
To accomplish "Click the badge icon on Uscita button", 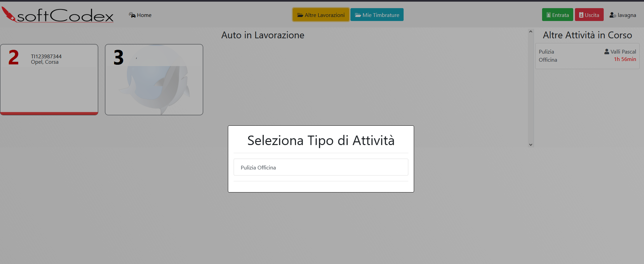I will pos(581,15).
